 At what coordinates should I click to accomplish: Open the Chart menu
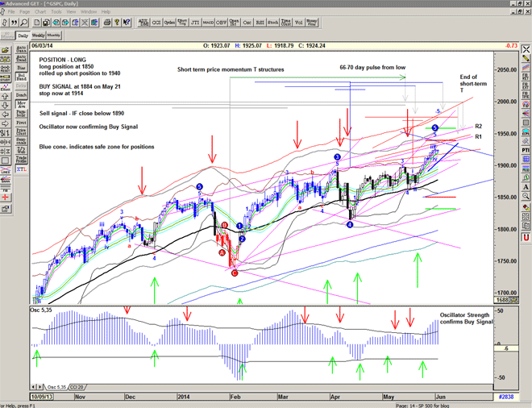39,12
